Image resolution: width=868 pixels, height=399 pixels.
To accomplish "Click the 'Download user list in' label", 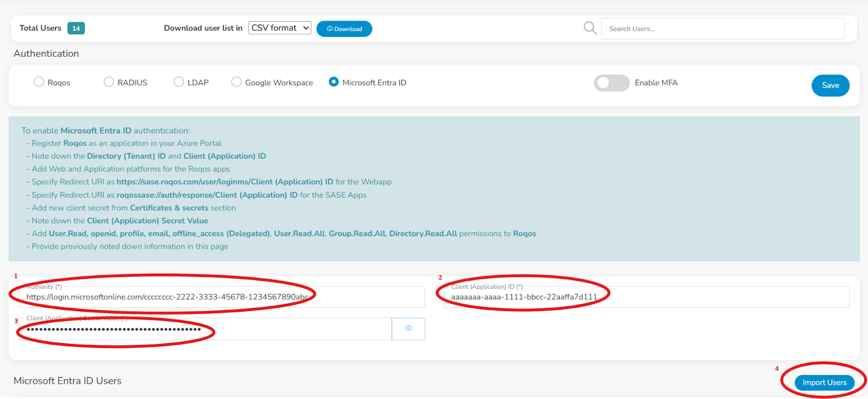I will [203, 28].
